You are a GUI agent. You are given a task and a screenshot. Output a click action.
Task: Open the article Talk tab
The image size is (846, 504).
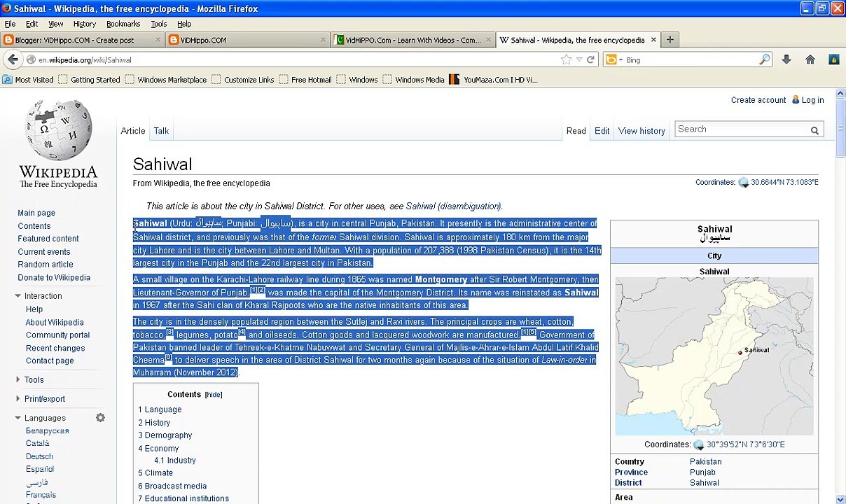pyautogui.click(x=161, y=131)
